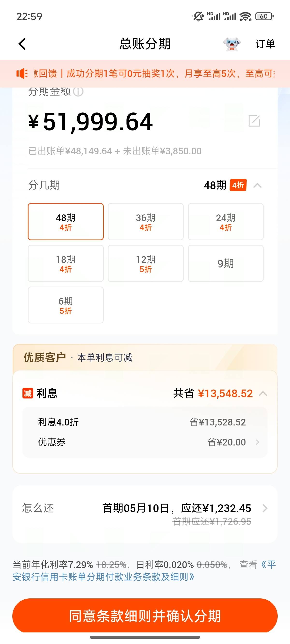The width and height of the screenshot is (290, 644).
Task: Open the 订单 orders menu
Action: (x=265, y=44)
